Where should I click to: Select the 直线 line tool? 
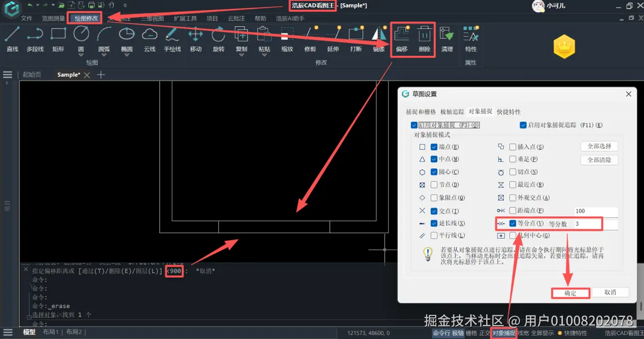pos(12,39)
